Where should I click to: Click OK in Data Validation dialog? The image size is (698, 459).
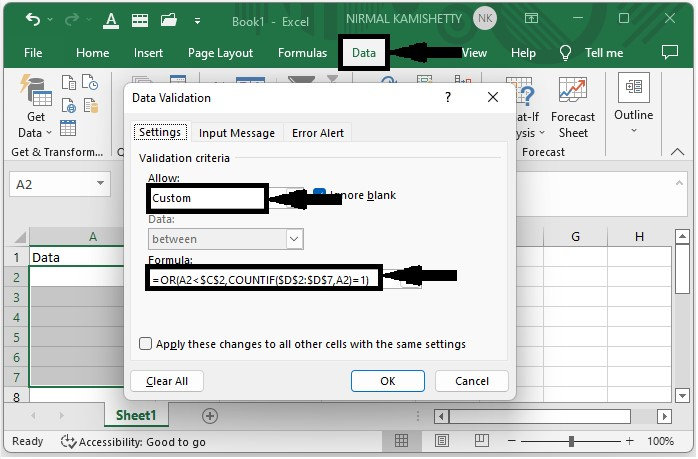388,381
